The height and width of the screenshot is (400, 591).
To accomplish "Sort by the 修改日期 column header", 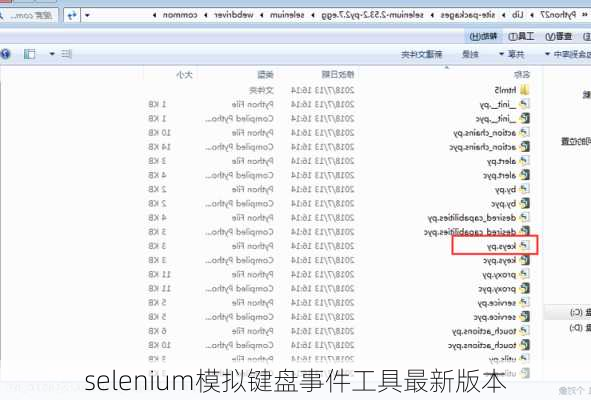I will point(338,75).
